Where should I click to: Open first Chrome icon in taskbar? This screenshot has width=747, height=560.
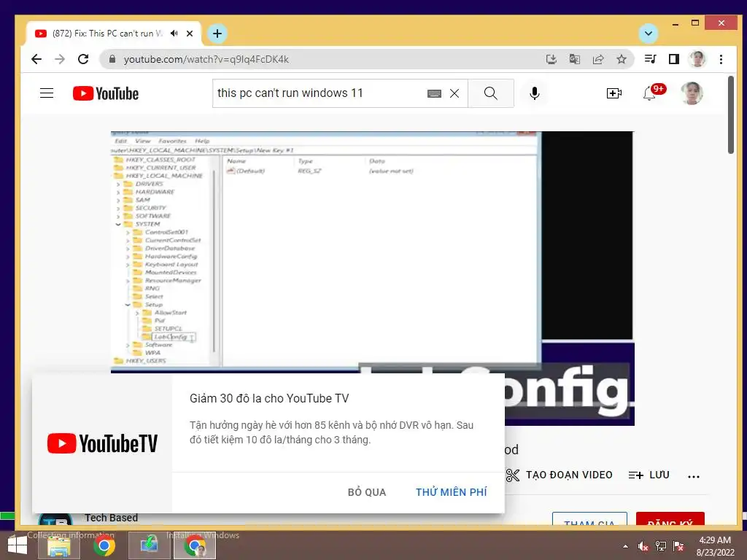(104, 545)
